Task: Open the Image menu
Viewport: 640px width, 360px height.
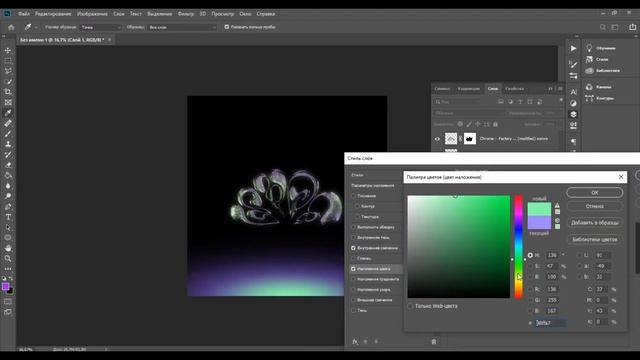Action: (x=92, y=14)
